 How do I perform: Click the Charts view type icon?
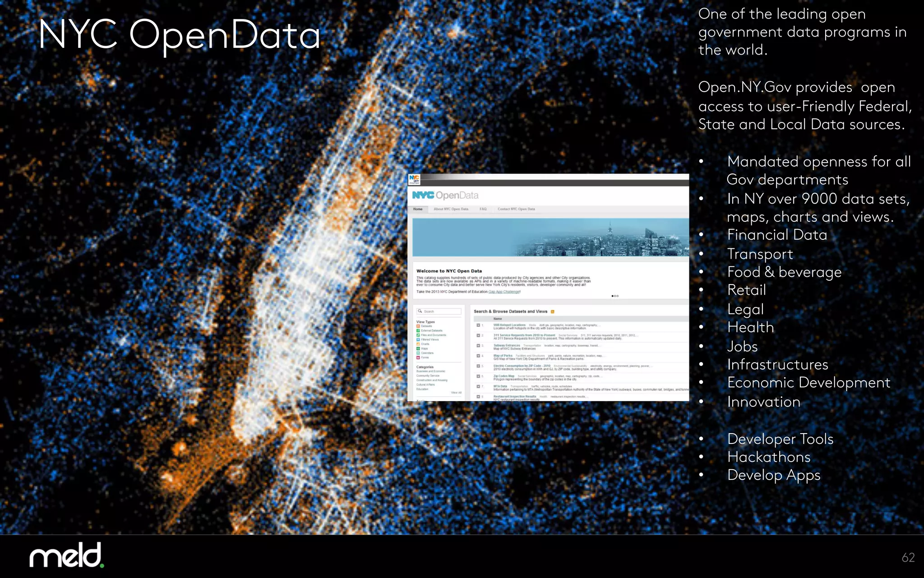tap(418, 344)
